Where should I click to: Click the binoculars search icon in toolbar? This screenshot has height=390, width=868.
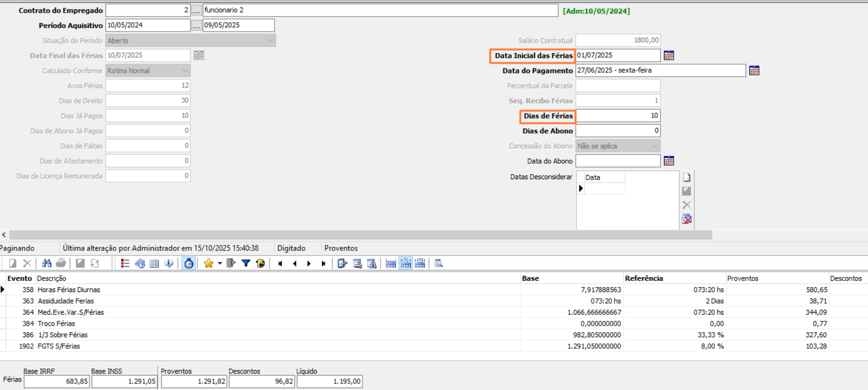[47, 264]
